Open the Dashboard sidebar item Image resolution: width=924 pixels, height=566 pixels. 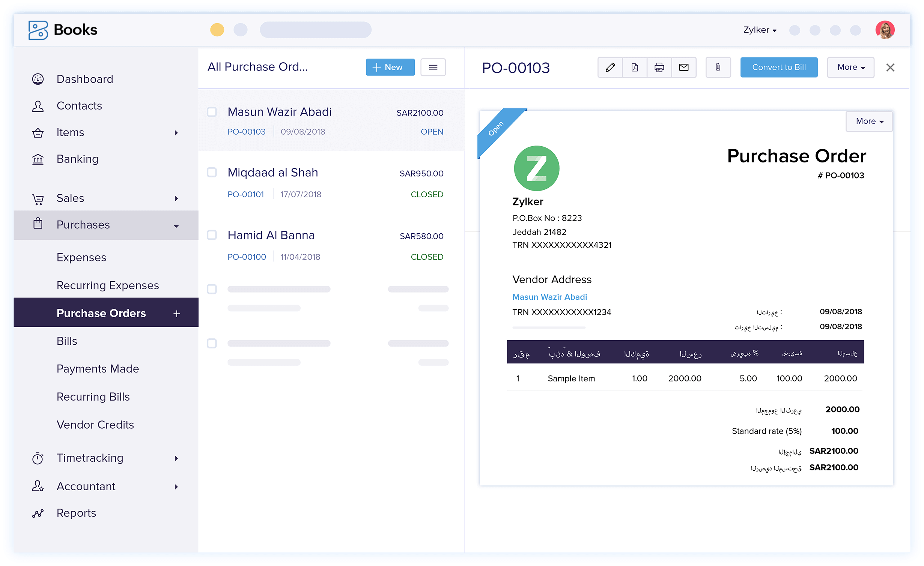84,79
